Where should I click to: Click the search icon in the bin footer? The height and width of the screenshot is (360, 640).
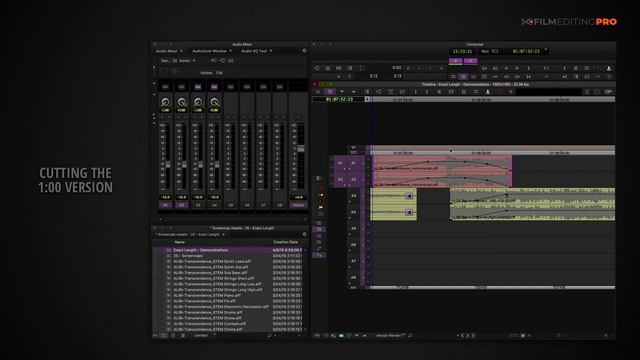[x=269, y=336]
